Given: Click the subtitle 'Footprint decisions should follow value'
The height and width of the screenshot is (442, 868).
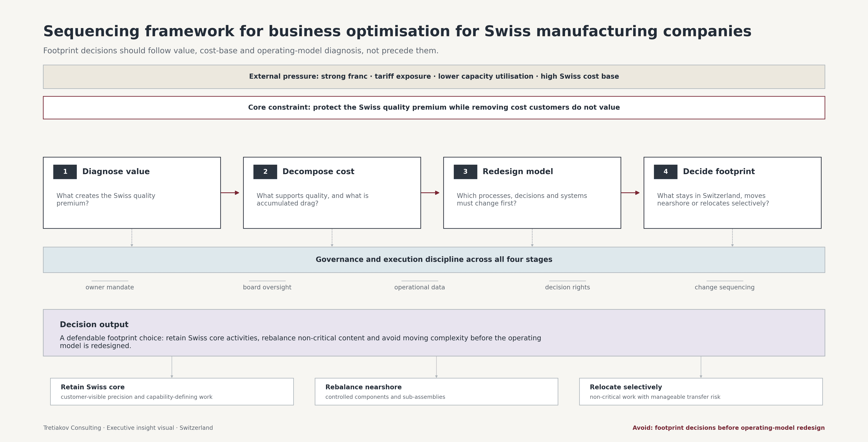Looking at the screenshot, I should pos(241,51).
